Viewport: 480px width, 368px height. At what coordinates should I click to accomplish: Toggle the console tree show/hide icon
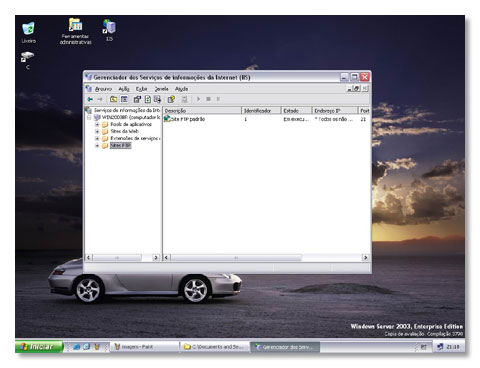click(124, 99)
